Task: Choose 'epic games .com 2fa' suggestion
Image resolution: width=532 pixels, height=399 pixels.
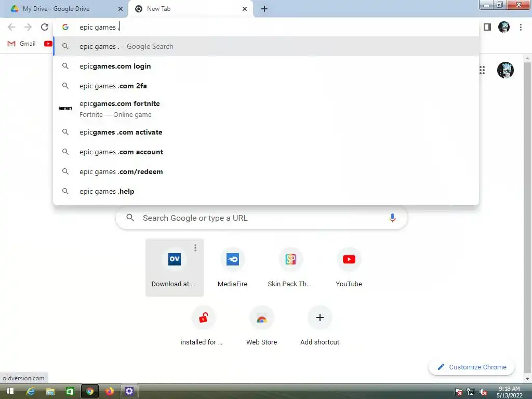Action: coord(266,86)
